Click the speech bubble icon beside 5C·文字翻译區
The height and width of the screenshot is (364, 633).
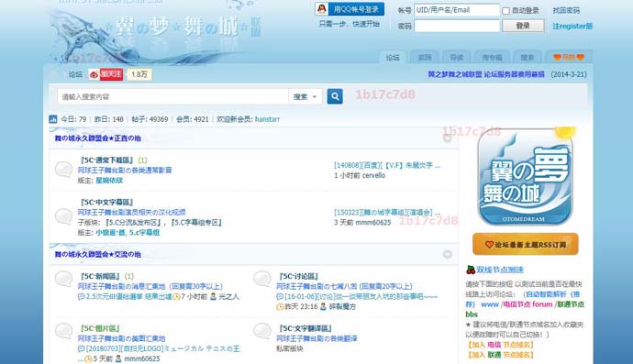click(262, 331)
